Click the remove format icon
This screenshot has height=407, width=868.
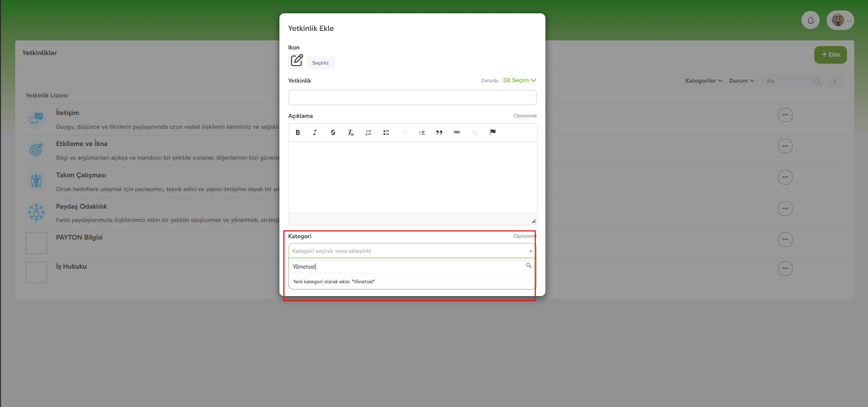[x=350, y=132]
